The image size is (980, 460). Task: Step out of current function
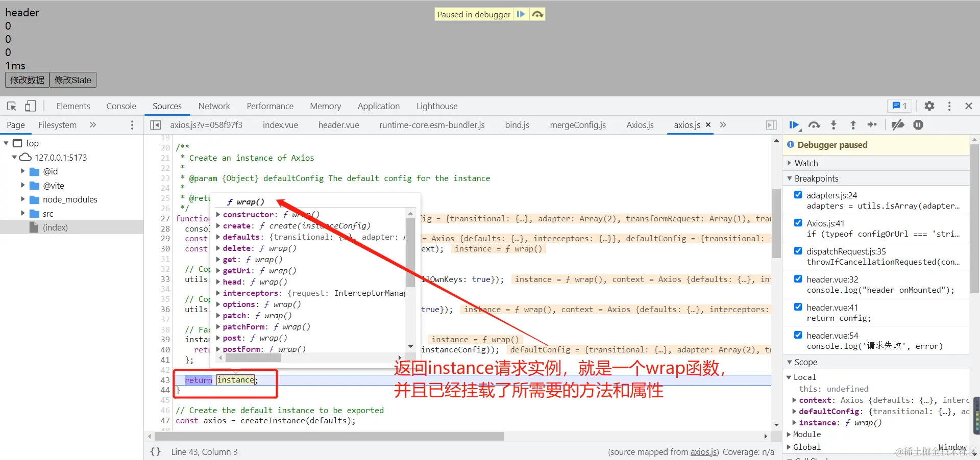[853, 125]
